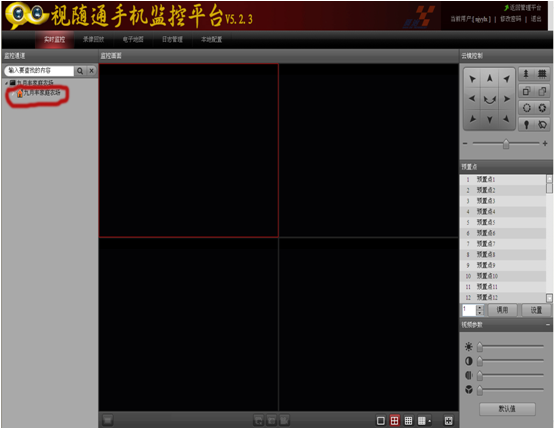Collapse the top-level farm tree node
The image size is (554, 429).
(6, 83)
